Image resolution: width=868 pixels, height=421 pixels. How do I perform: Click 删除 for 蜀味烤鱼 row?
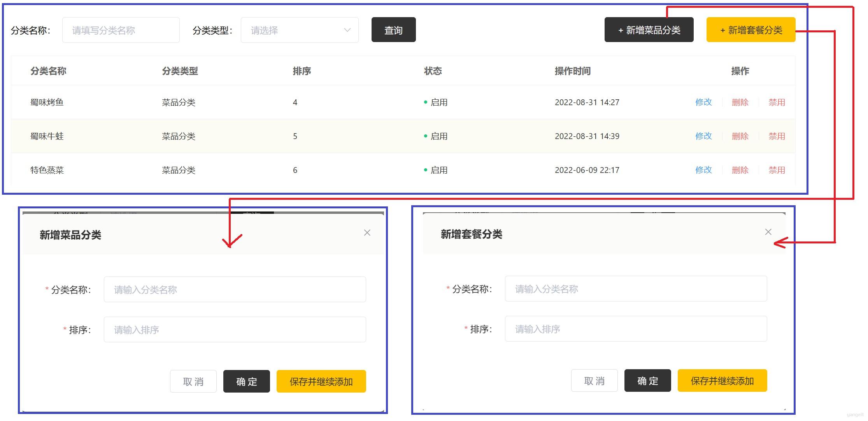point(740,102)
